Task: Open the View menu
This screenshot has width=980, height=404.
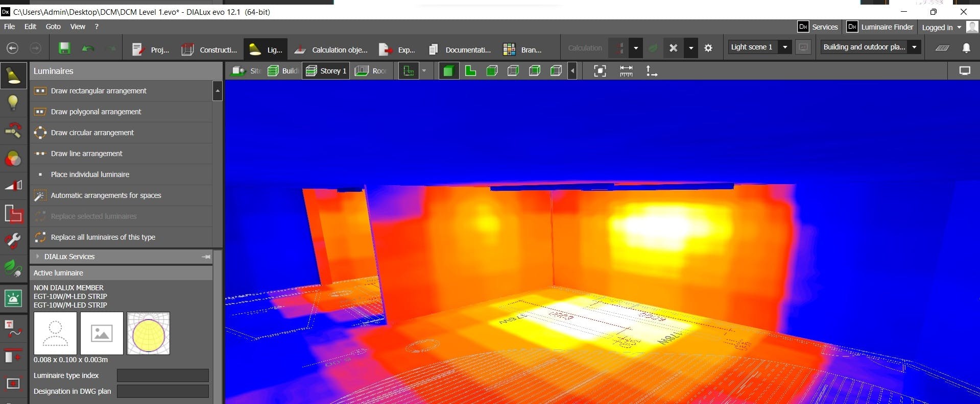Action: tap(78, 27)
